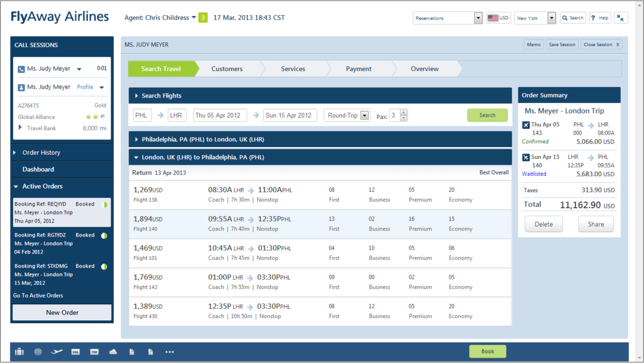Screen dimensions: 644x364
Task: Open the luggage icon in the bottom toolbar
Action: [x=19, y=352]
